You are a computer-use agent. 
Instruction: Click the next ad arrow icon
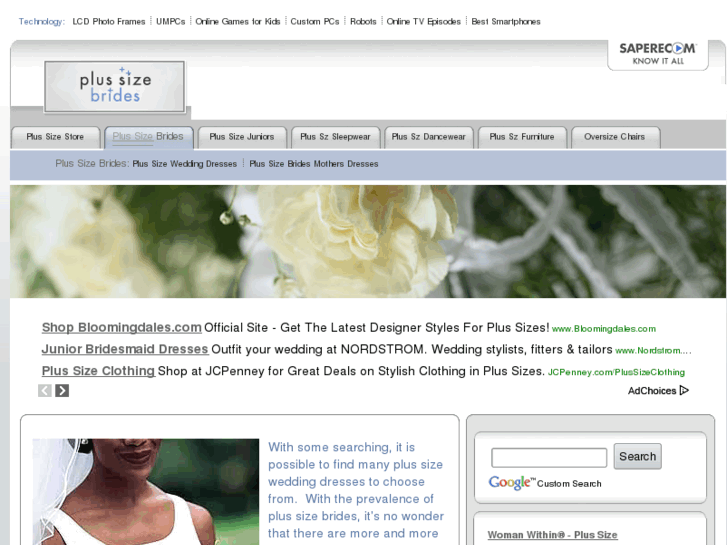pyautogui.click(x=62, y=391)
